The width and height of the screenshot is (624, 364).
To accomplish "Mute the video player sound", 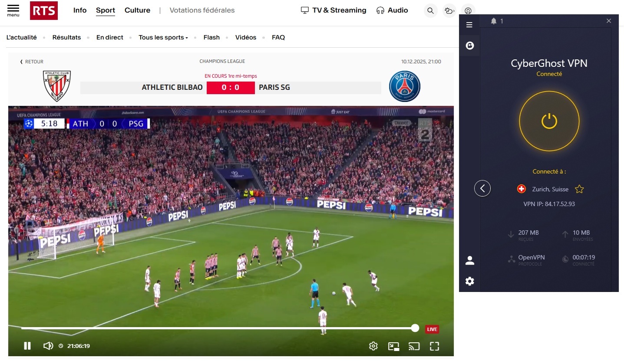I will tap(48, 346).
